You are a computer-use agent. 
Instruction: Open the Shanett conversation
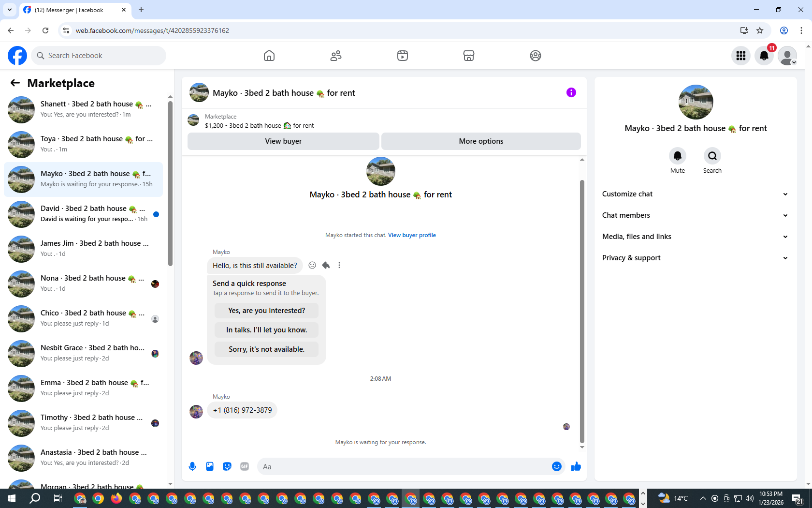[83, 109]
